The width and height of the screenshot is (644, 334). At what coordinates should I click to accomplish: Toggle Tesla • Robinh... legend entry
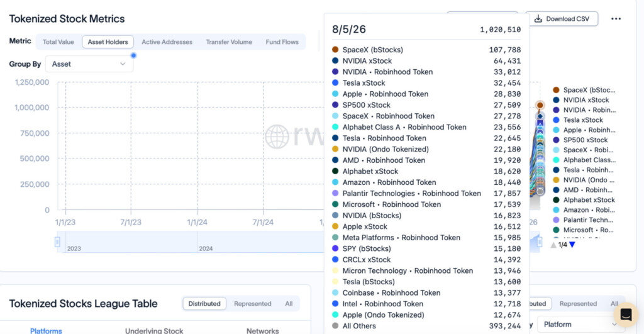click(x=584, y=170)
